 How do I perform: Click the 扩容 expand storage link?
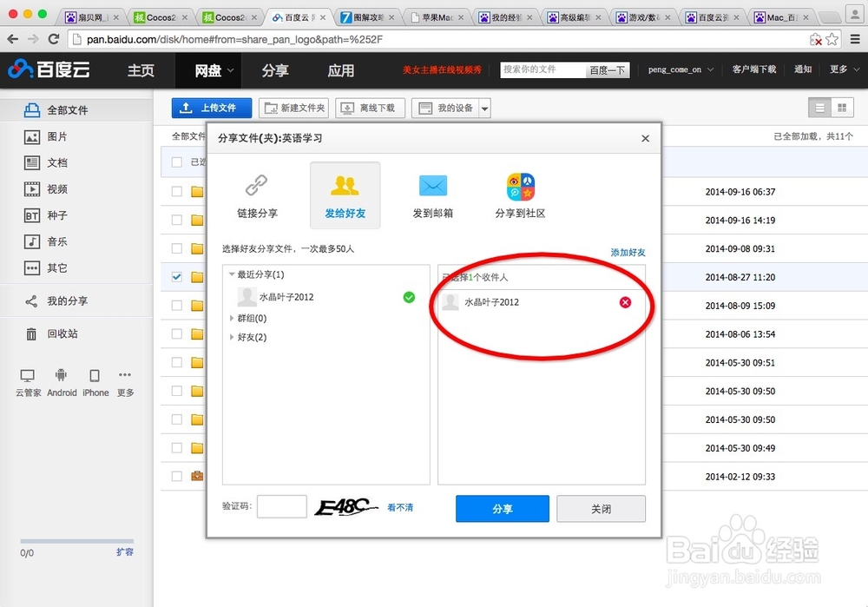124,551
